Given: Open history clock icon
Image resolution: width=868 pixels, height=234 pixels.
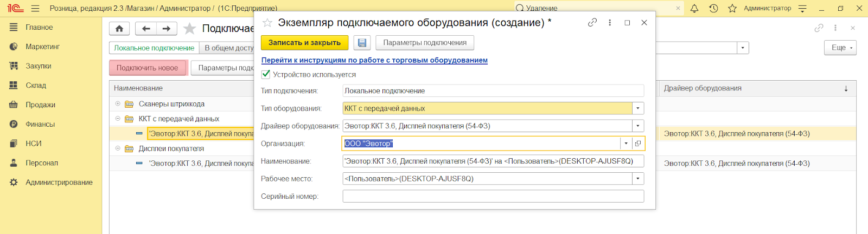Looking at the screenshot, I should coord(713,8).
